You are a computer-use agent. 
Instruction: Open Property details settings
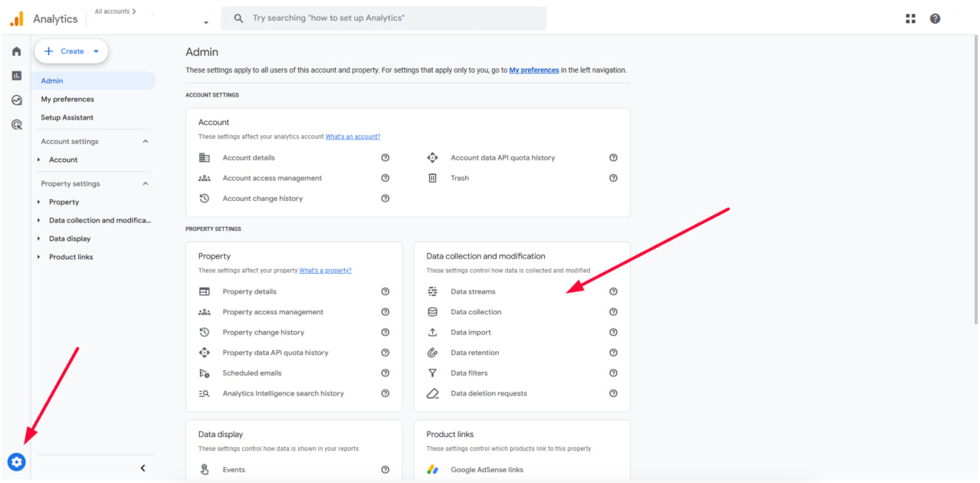pos(250,291)
